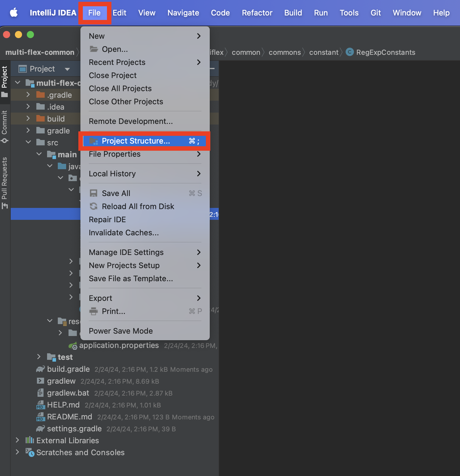
Task: Expand Scratches and Consoles node
Action: (x=17, y=452)
